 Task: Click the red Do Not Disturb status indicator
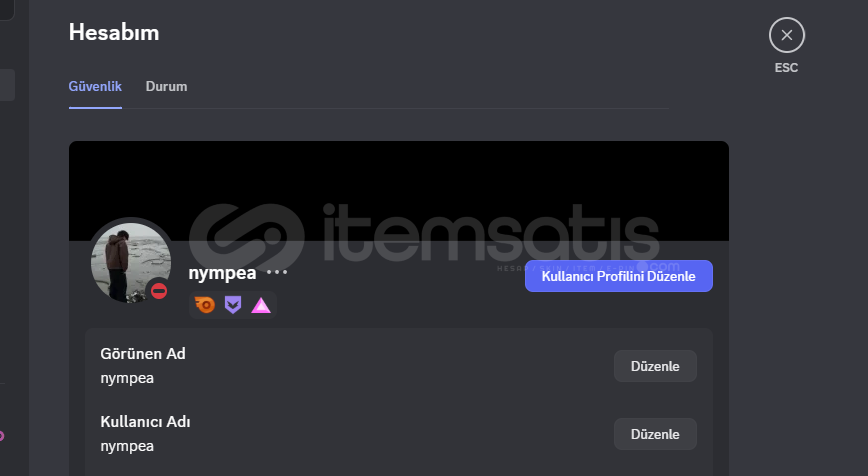[159, 291]
